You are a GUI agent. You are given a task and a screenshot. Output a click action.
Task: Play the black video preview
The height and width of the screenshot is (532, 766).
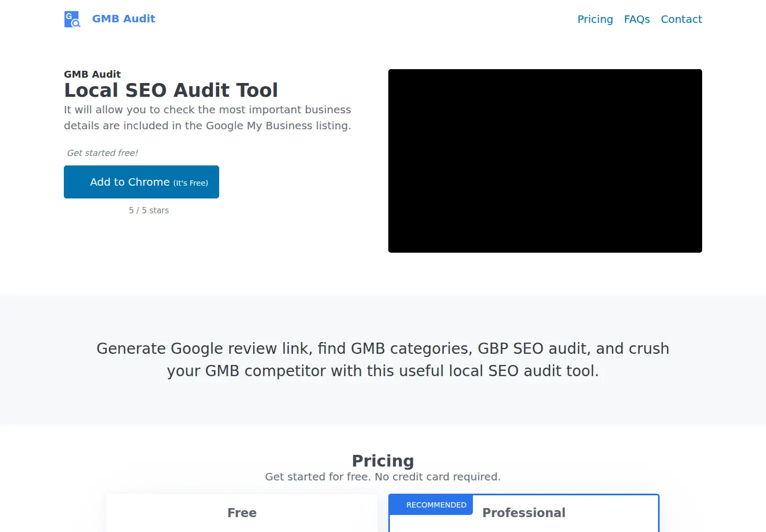[545, 161]
